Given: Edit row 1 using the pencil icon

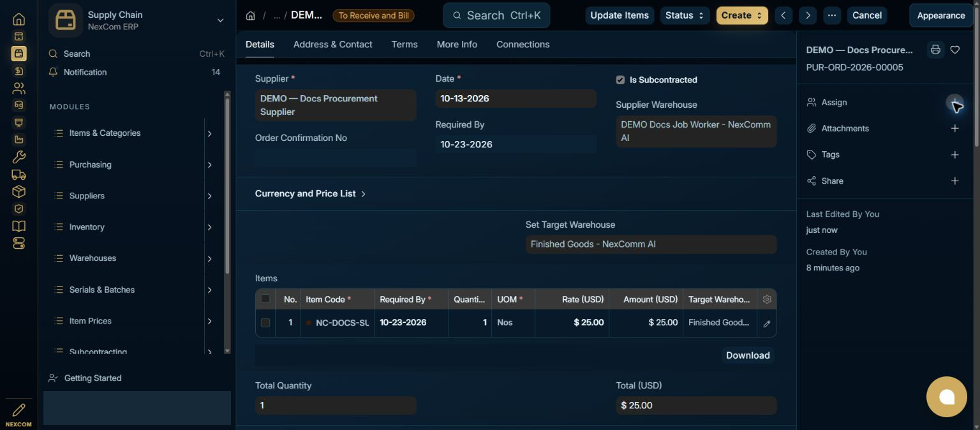Looking at the screenshot, I should (767, 323).
